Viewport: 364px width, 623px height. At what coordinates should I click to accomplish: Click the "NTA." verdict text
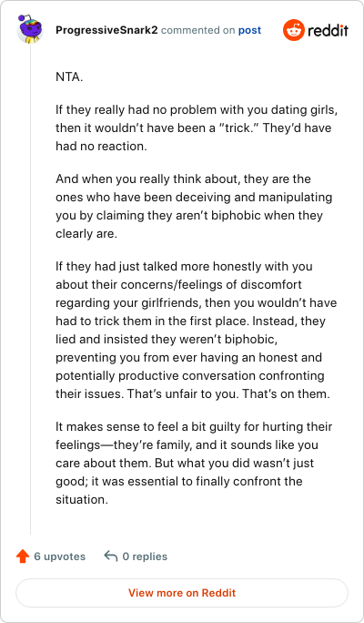(x=69, y=77)
